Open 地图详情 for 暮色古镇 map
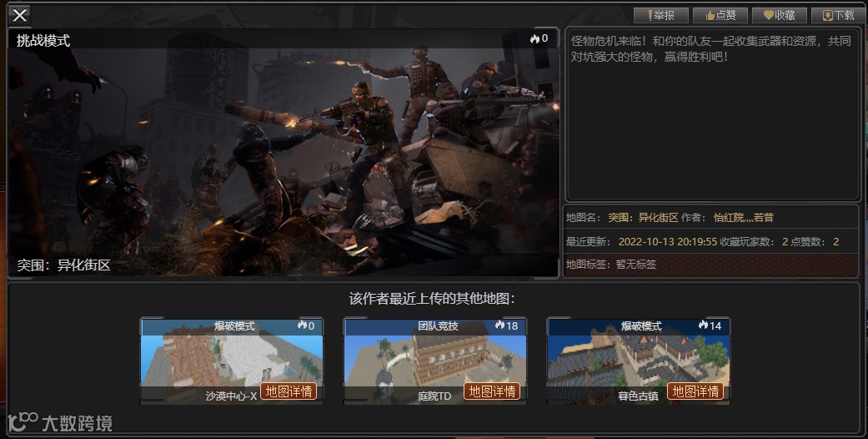 point(695,391)
